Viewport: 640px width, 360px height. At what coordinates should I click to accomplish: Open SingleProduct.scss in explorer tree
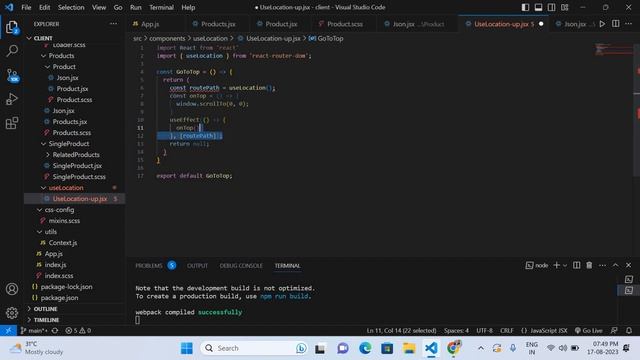tap(79, 177)
